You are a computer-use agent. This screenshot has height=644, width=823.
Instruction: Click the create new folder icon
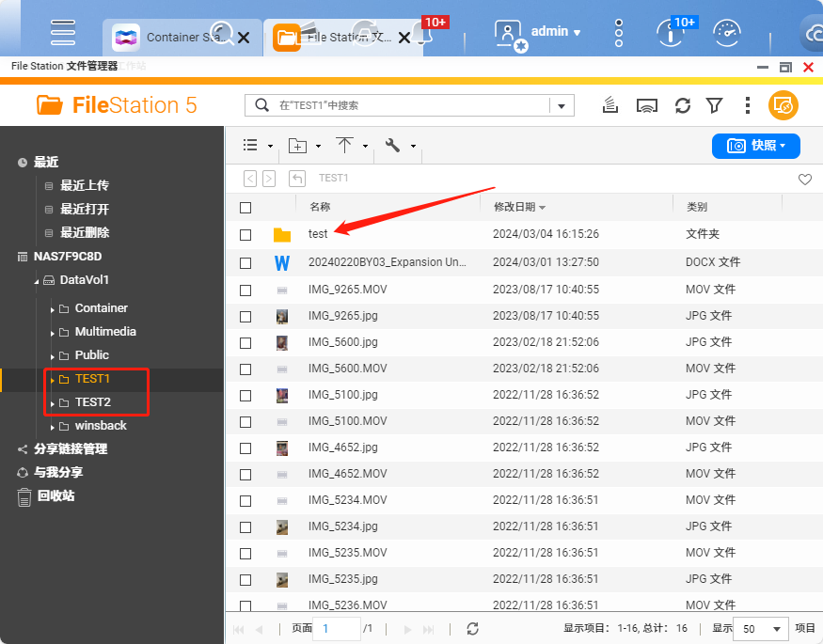click(298, 146)
